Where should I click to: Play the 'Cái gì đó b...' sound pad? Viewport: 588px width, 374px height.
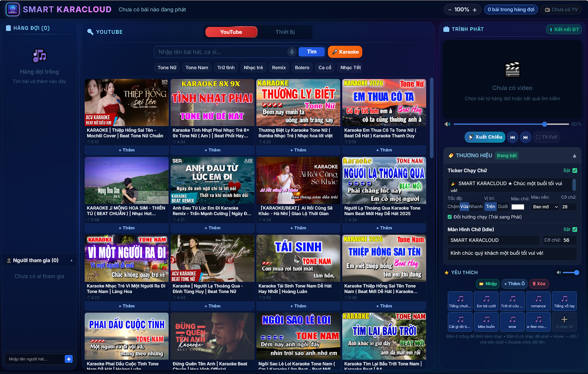(460, 322)
